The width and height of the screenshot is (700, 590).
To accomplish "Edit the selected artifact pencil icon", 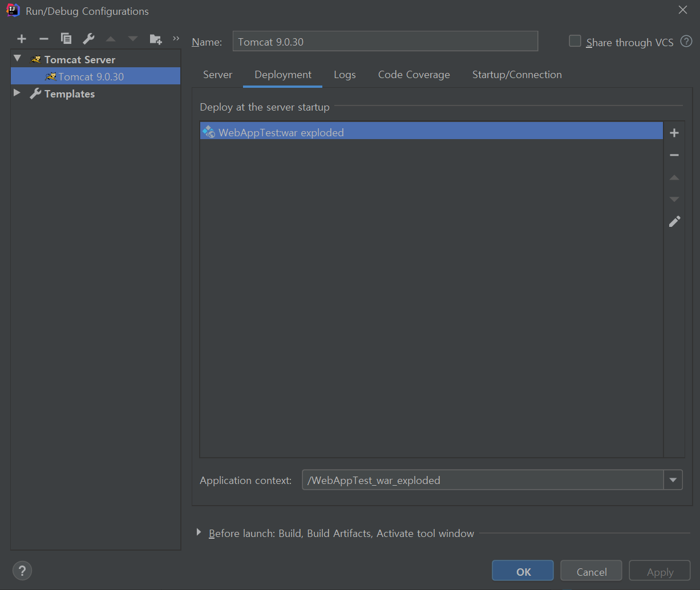I will coord(674,222).
